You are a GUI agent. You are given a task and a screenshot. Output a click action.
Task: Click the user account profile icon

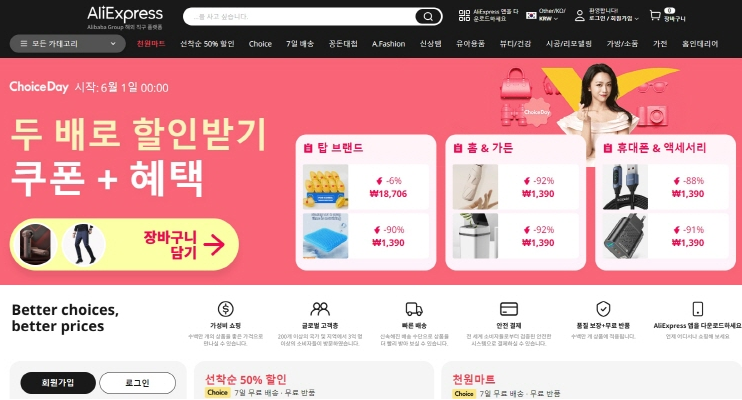tap(580, 16)
